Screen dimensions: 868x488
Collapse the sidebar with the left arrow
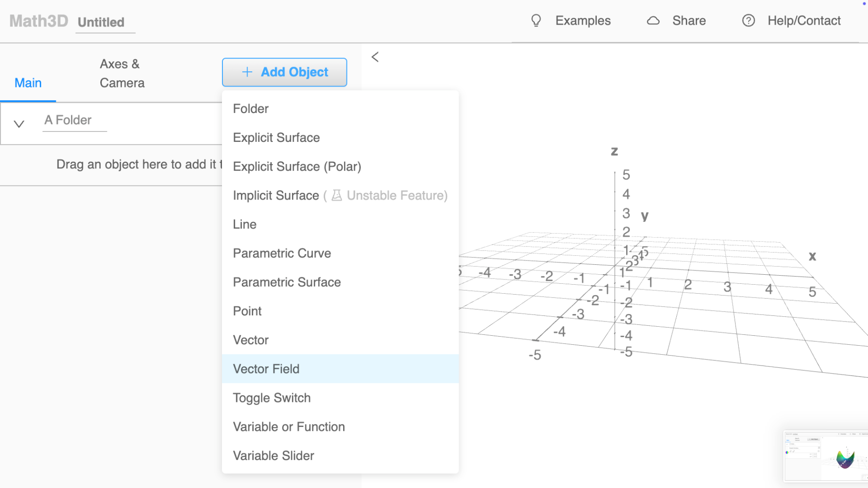tap(375, 57)
